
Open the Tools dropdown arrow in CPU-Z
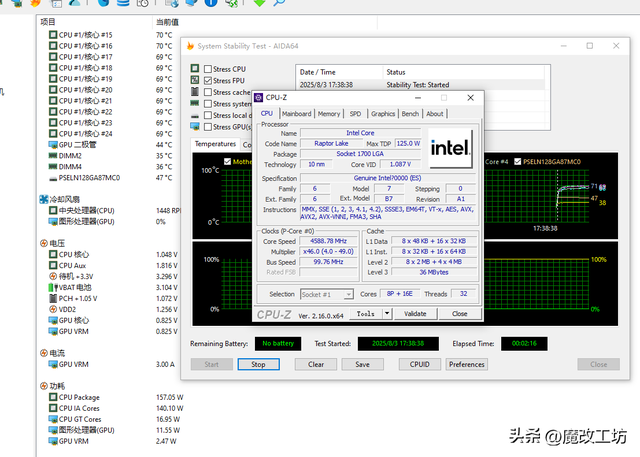coord(387,313)
